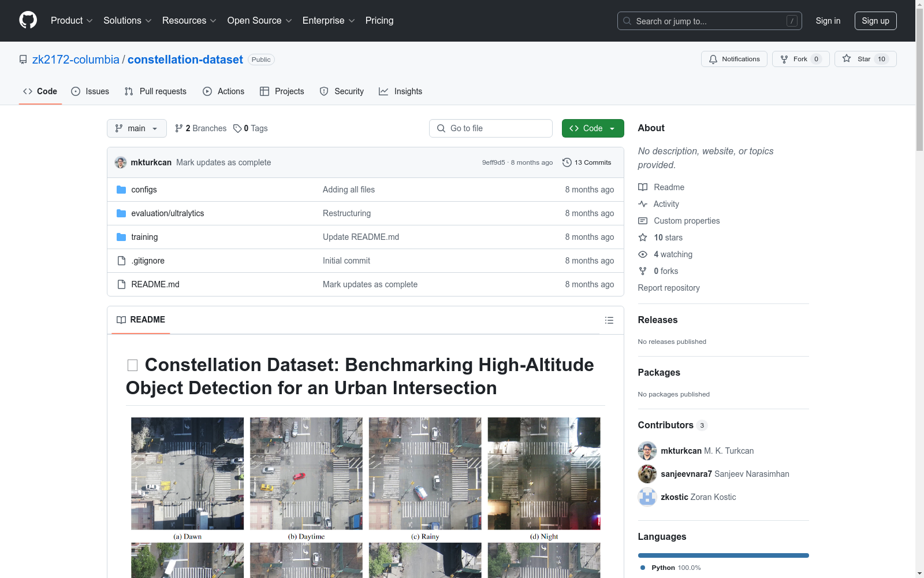Switch to the Pull requests tab
This screenshot has height=578, width=924.
click(x=155, y=91)
